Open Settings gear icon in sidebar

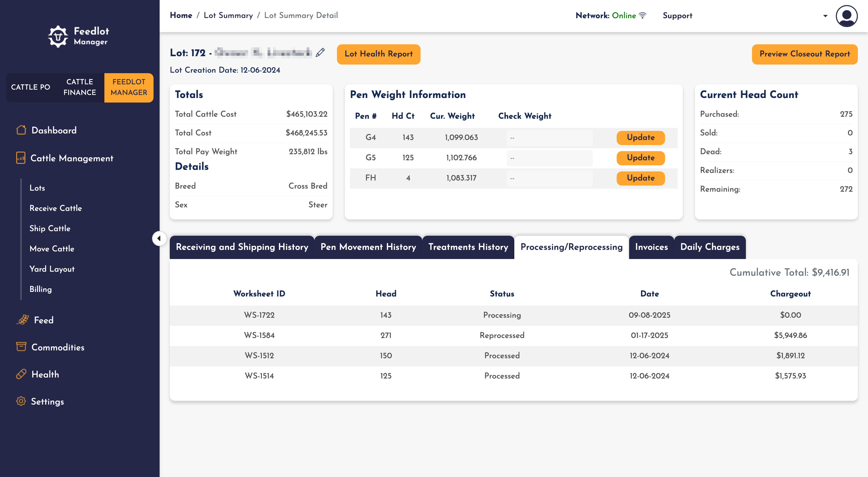click(x=21, y=401)
